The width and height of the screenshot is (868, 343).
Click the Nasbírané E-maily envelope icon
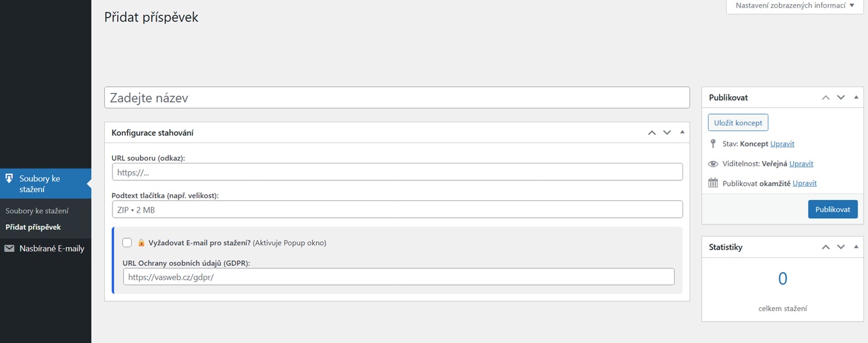point(9,249)
